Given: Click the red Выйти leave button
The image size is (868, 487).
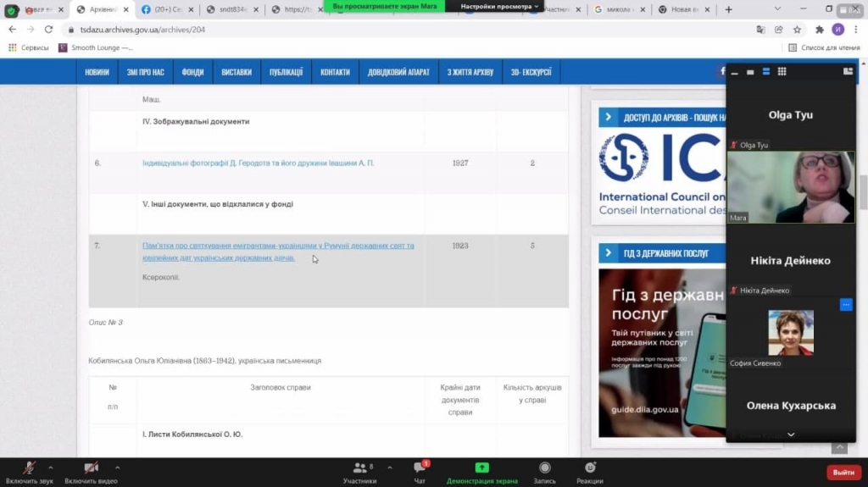Looking at the screenshot, I should click(x=843, y=472).
